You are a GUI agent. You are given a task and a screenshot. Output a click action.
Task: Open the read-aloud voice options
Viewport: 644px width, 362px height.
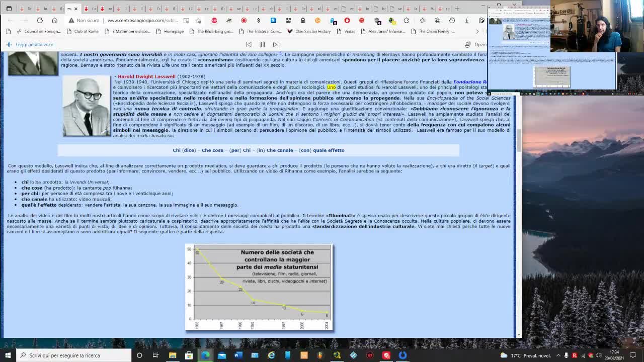point(475,44)
